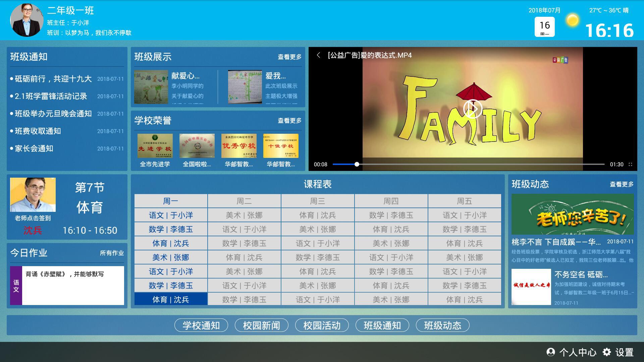Viewport: 644px width, 362px height.
Task: Open the 校园新闻 navigation item
Action: [x=261, y=325]
